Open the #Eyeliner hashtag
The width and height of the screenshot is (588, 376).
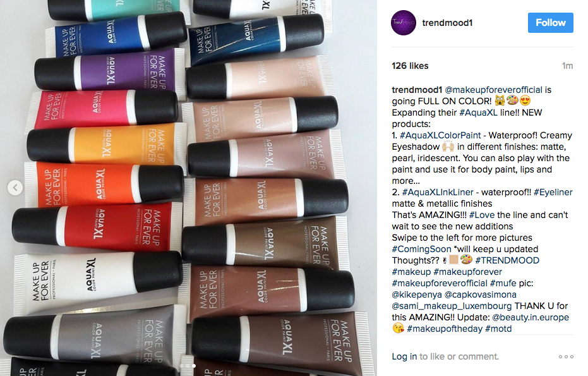point(553,192)
